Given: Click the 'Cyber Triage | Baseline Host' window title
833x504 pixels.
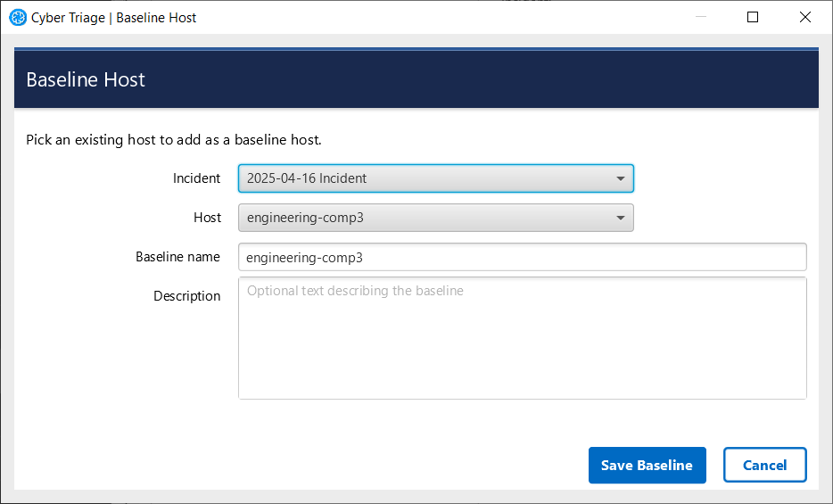Looking at the screenshot, I should tap(114, 17).
